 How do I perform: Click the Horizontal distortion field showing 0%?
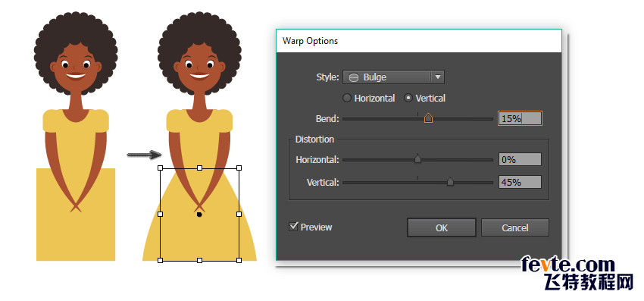click(520, 159)
